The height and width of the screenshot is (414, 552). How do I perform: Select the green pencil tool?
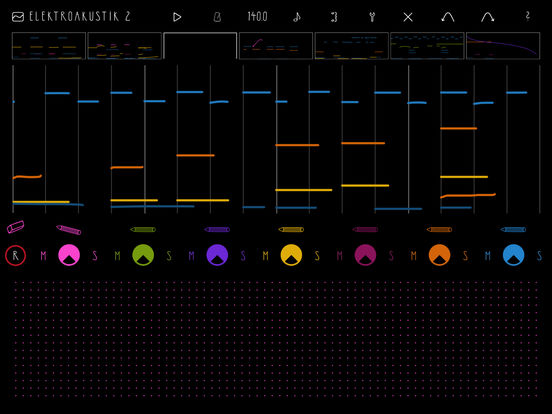click(x=143, y=230)
